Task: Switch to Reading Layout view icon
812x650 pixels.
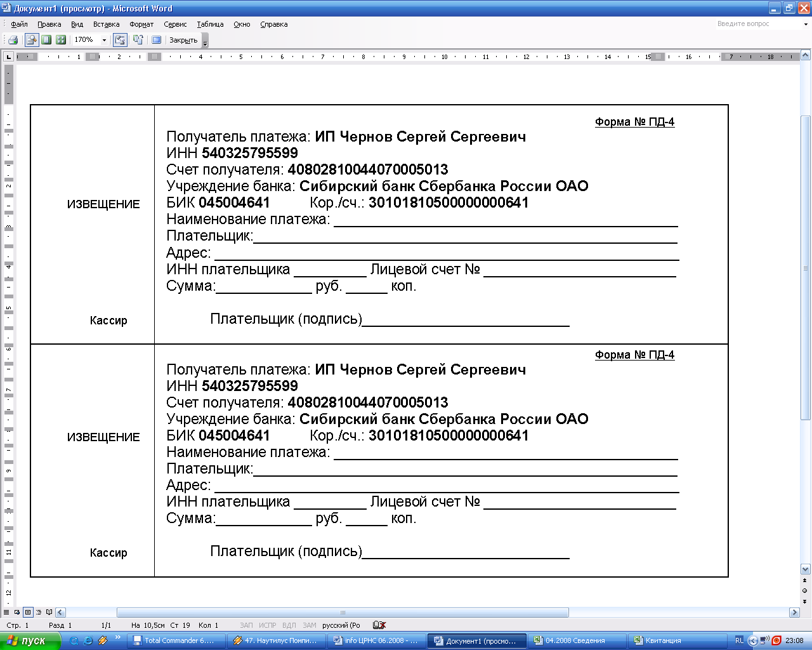Action: click(49, 613)
